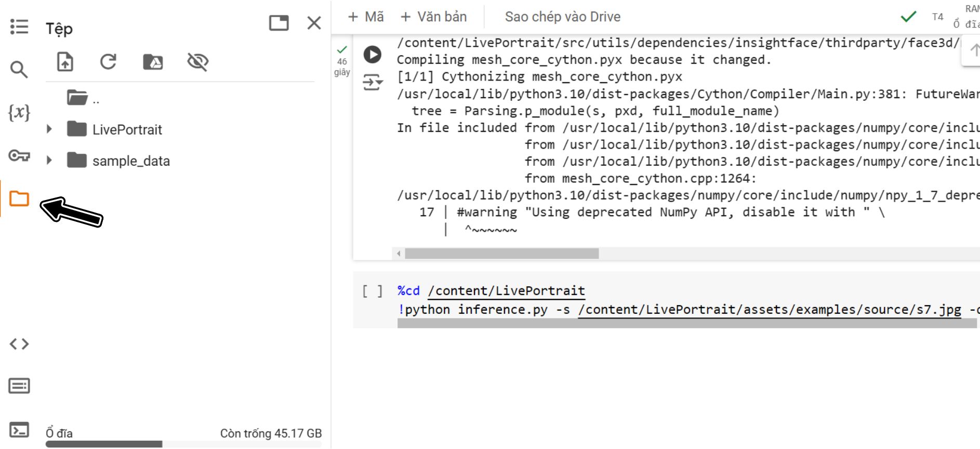Click the output horizontal scrollbar
This screenshot has height=449, width=980.
coord(502,254)
